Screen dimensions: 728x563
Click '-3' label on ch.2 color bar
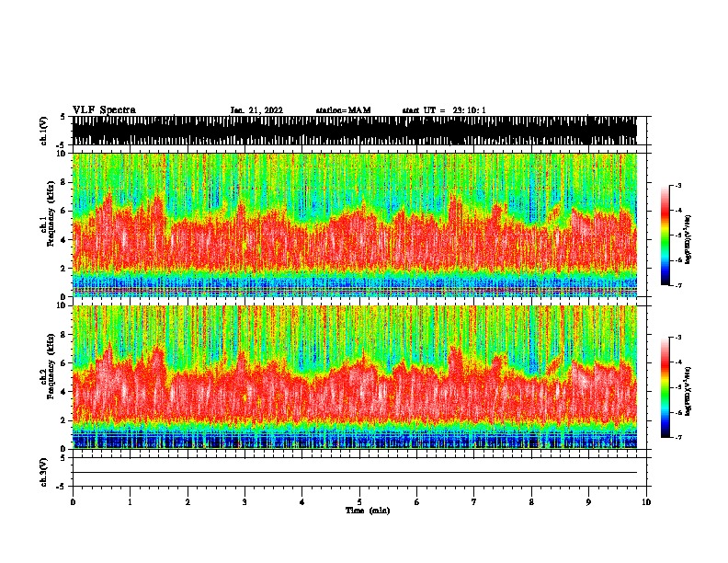click(x=678, y=338)
